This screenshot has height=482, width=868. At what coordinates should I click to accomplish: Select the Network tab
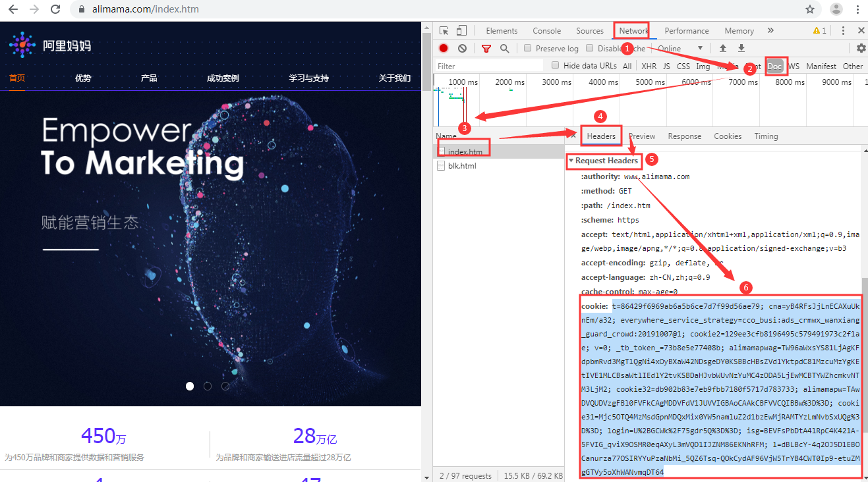point(633,30)
